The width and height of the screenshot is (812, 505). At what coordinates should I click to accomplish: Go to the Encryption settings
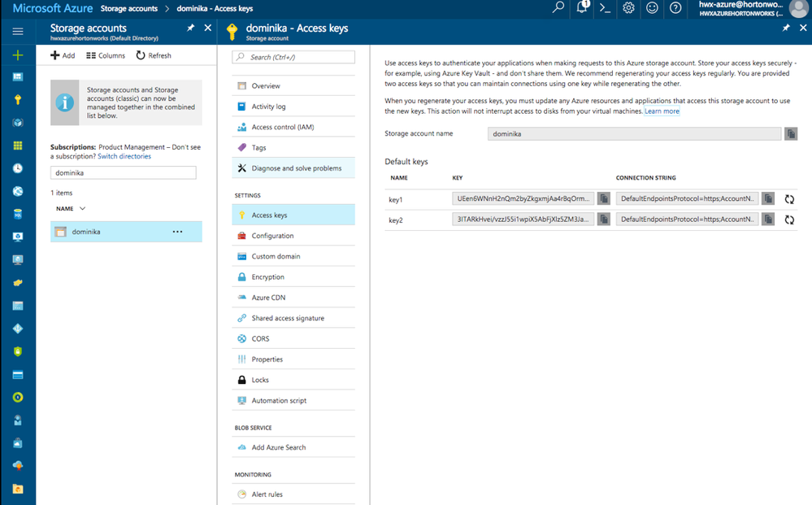coord(267,277)
